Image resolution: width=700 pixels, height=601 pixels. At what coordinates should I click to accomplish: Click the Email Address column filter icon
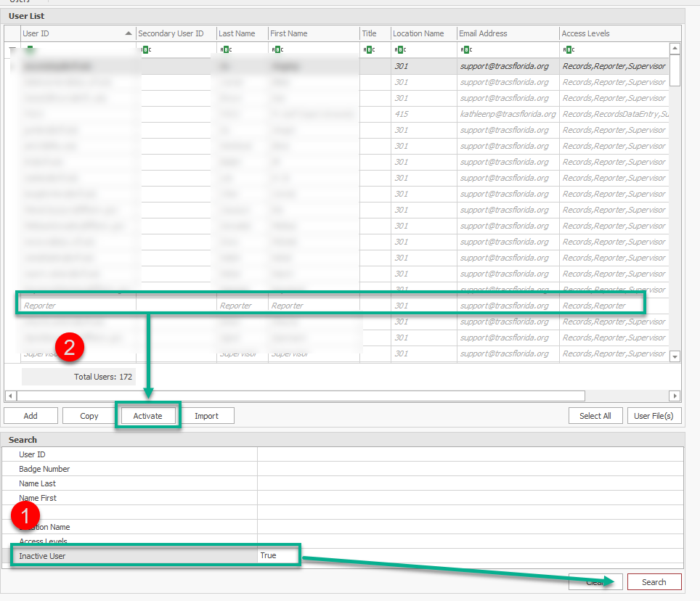pyautogui.click(x=467, y=50)
